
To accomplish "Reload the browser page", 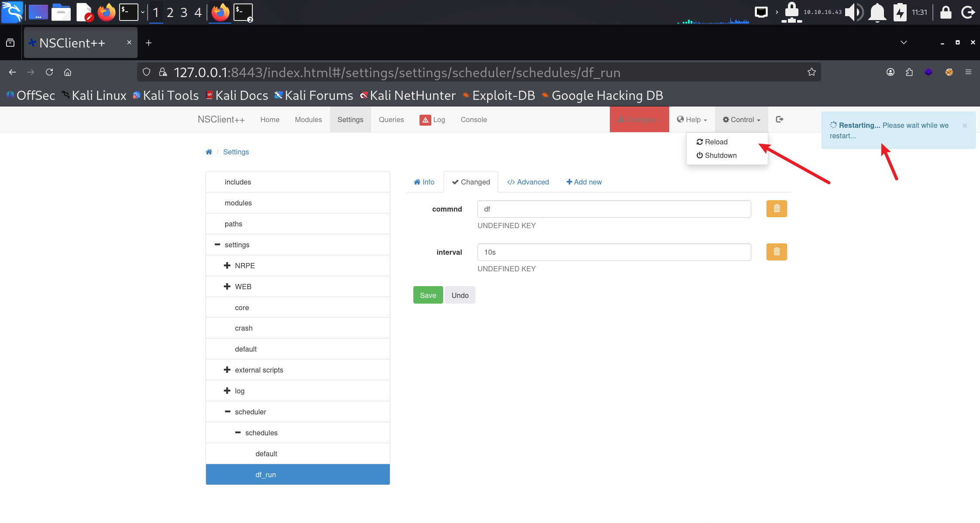I will point(49,72).
